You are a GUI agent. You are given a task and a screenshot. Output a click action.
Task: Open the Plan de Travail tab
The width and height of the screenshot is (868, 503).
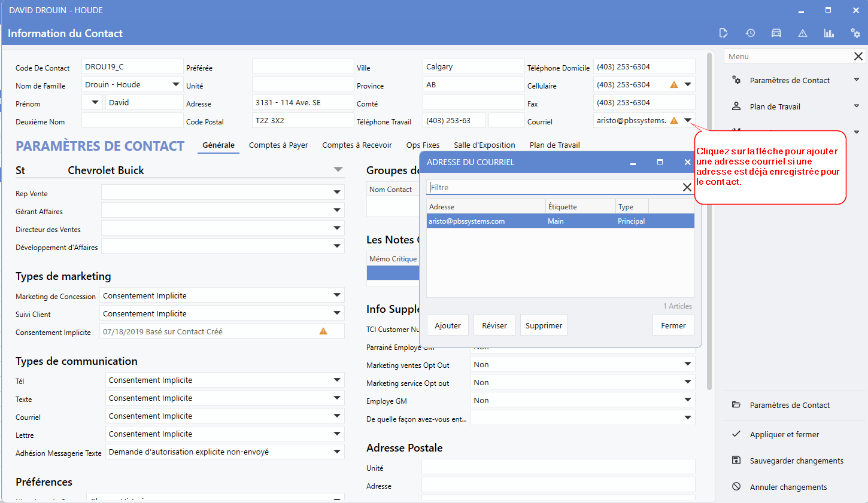(x=554, y=145)
